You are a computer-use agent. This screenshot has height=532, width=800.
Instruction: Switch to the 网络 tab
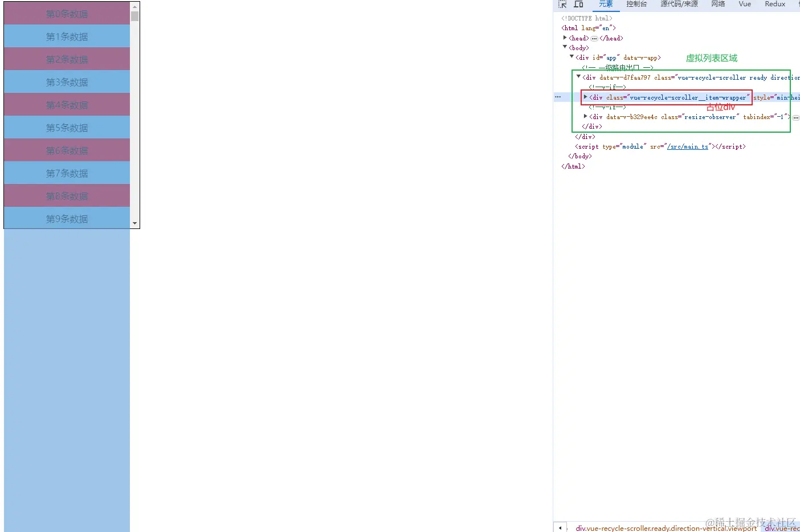point(718,4)
